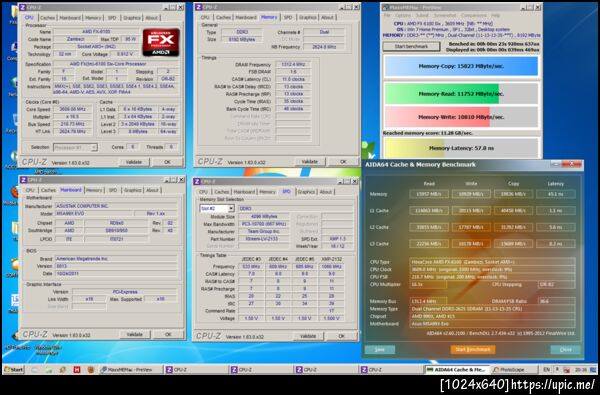The image size is (600, 395).
Task: Click Save in AIDA64 benchmark window
Action: 380,349
